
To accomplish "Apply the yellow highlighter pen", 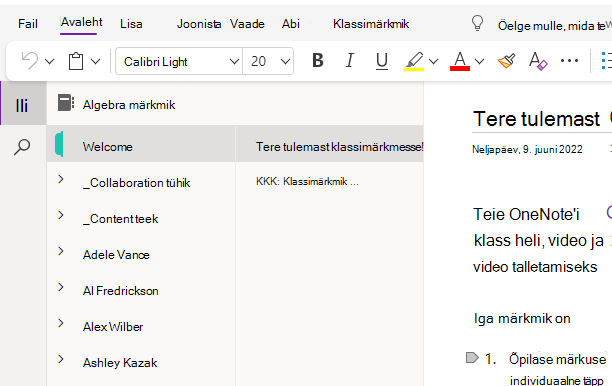I will pos(414,61).
